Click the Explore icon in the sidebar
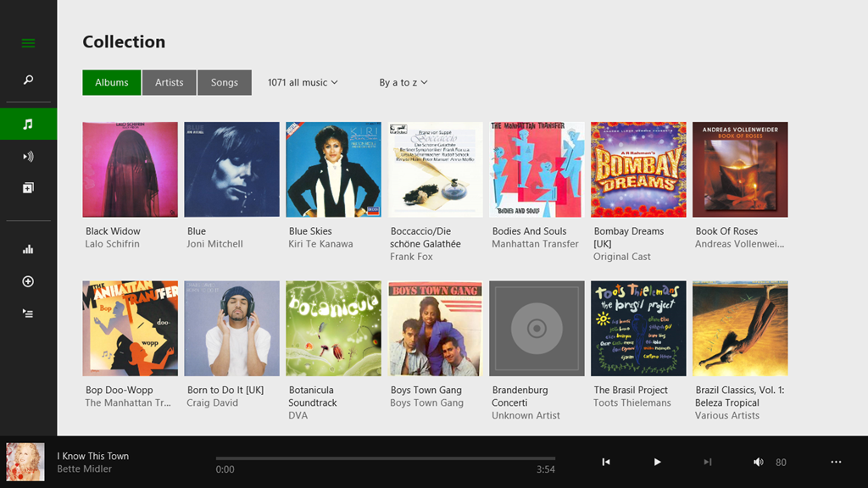Image resolution: width=868 pixels, height=488 pixels. coord(28,187)
